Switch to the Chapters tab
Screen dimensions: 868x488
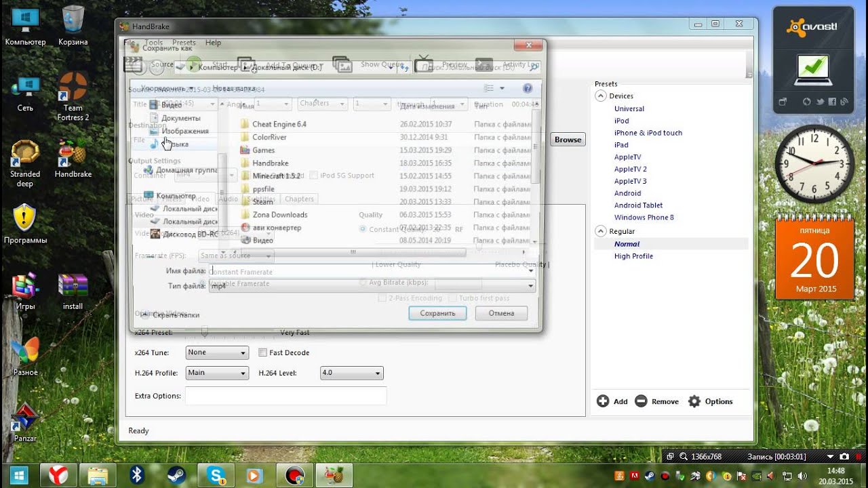coord(299,199)
